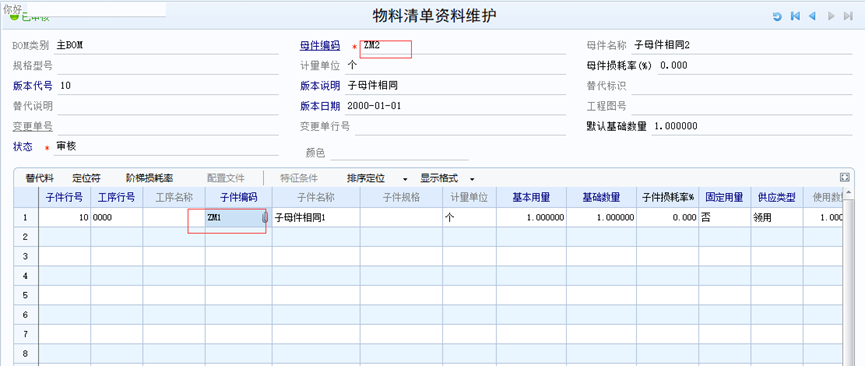
Task: Open the 定位符 toolbar item
Action: [87, 178]
